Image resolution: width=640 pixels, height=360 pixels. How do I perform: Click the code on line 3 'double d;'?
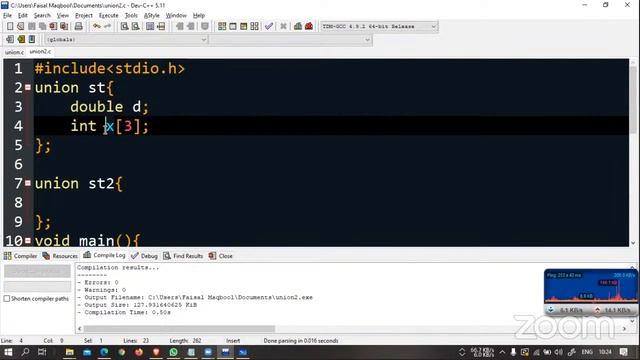coord(110,107)
